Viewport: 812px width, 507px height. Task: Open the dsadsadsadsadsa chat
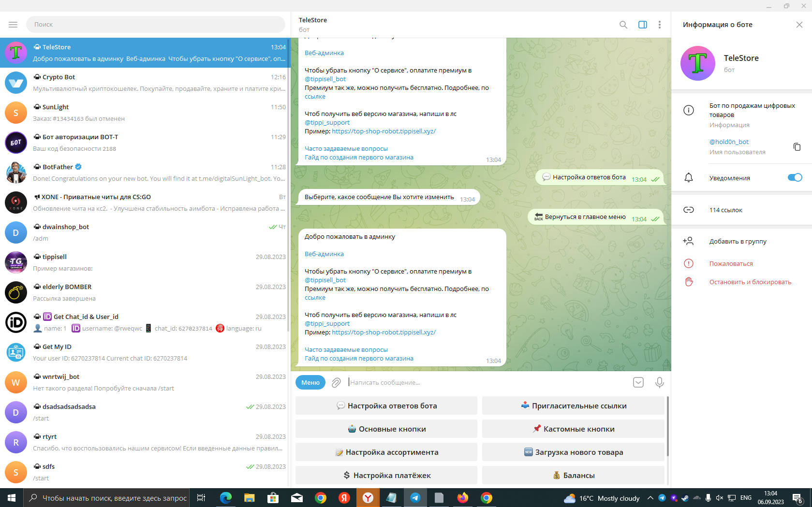pyautogui.click(x=145, y=412)
